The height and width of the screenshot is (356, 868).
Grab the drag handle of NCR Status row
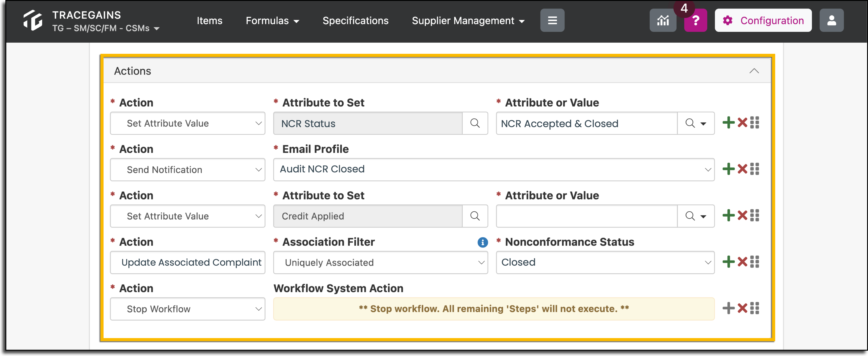point(755,123)
